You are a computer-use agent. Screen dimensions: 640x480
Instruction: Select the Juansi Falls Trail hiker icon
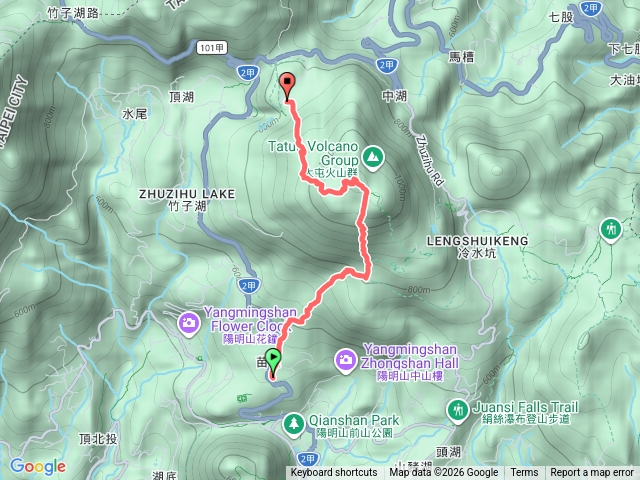458,411
